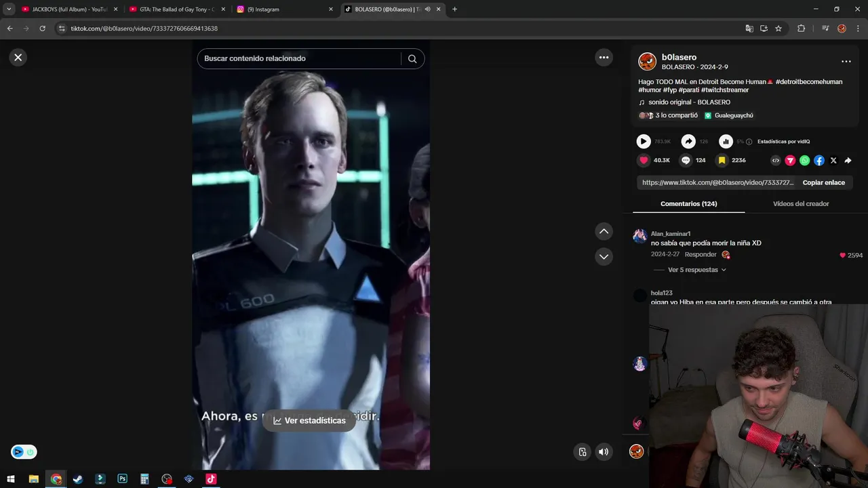The image size is (868, 488).
Task: Open b0lasero profile avatar
Action: (647, 62)
